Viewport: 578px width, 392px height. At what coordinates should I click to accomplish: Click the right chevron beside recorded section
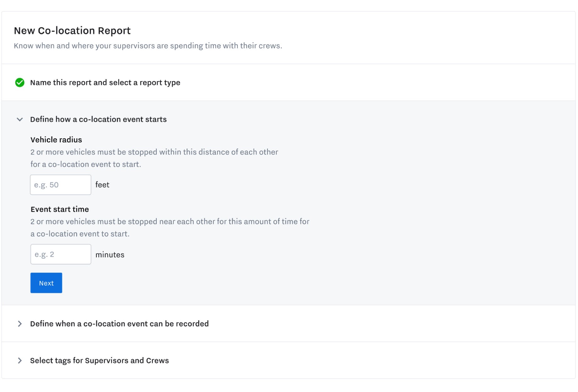point(20,323)
